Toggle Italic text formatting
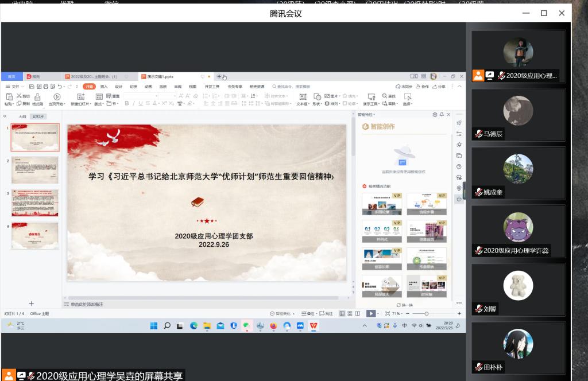588x381 pixels. [x=133, y=104]
